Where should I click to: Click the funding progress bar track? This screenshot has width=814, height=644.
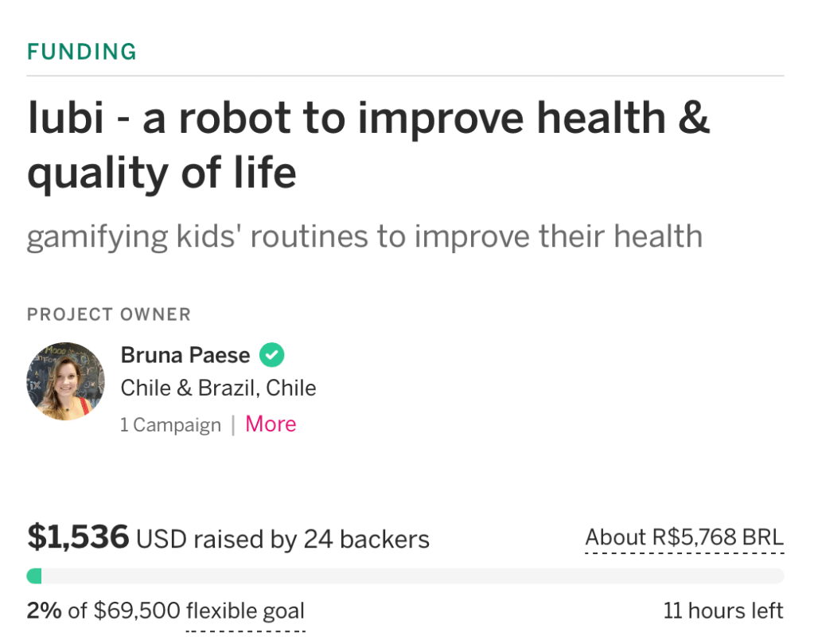pyautogui.click(x=414, y=576)
